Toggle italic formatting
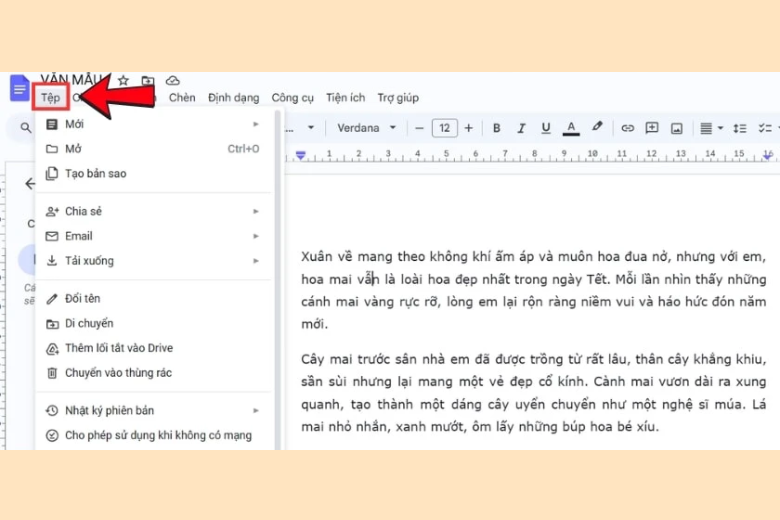 (521, 128)
